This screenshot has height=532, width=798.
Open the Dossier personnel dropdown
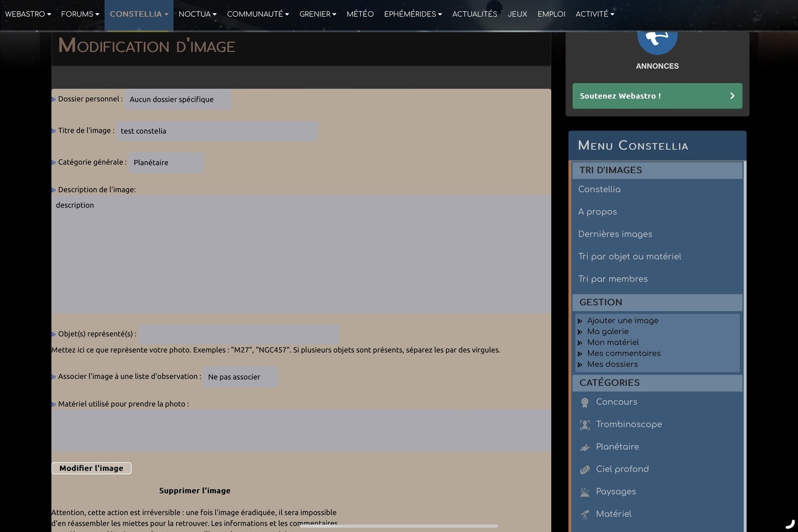point(178,99)
